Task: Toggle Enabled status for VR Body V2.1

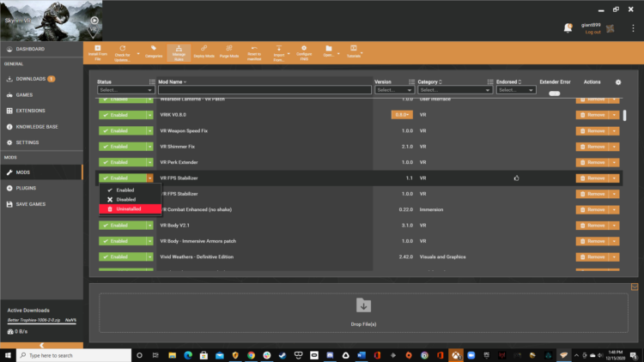Action: click(123, 226)
